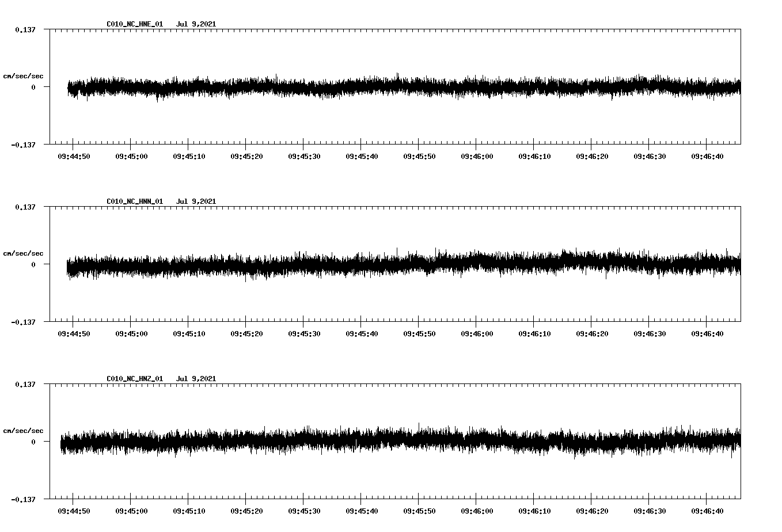Click the cm/sec/sec label on bottom plot
The height and width of the screenshot is (532, 782).
(x=23, y=430)
